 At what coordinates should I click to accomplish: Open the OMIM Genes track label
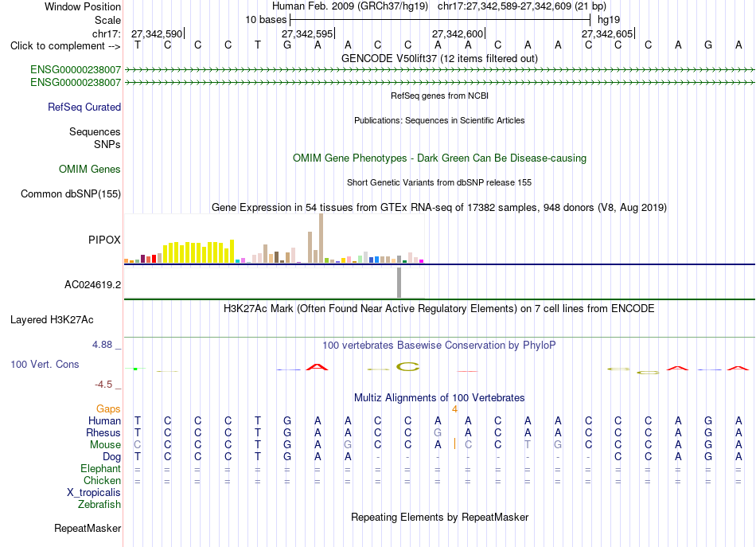click(x=90, y=170)
